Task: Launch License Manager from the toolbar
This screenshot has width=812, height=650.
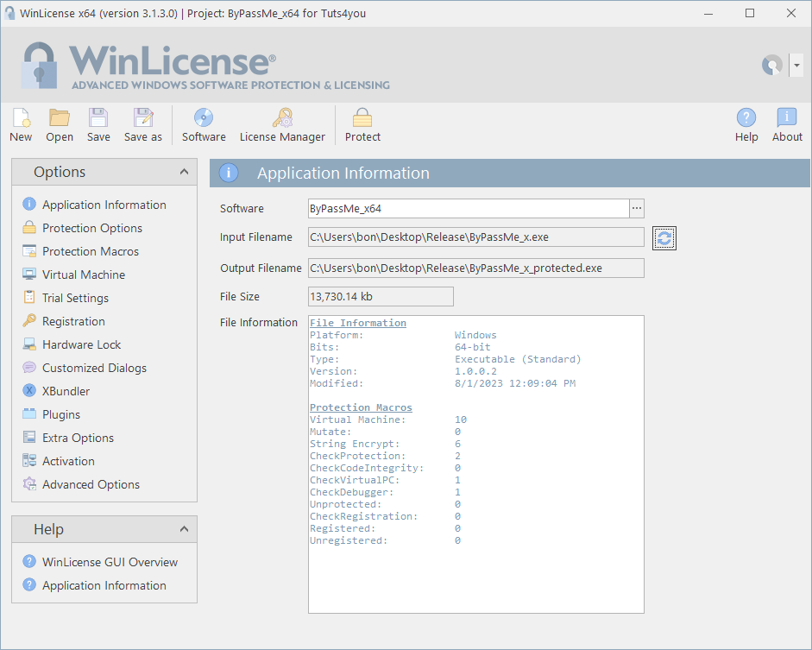Action: pyautogui.click(x=282, y=125)
